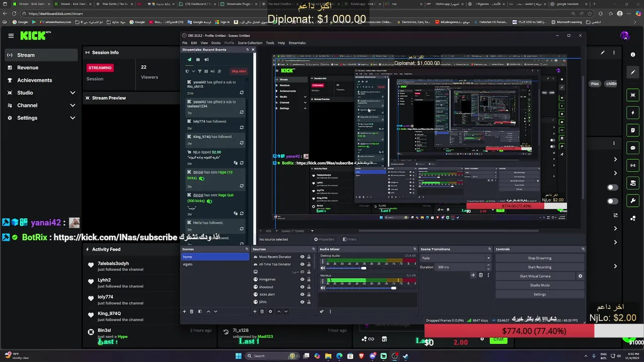Click Stop Streaming in OBS Controls
This screenshot has height=362, width=644.
(539, 258)
